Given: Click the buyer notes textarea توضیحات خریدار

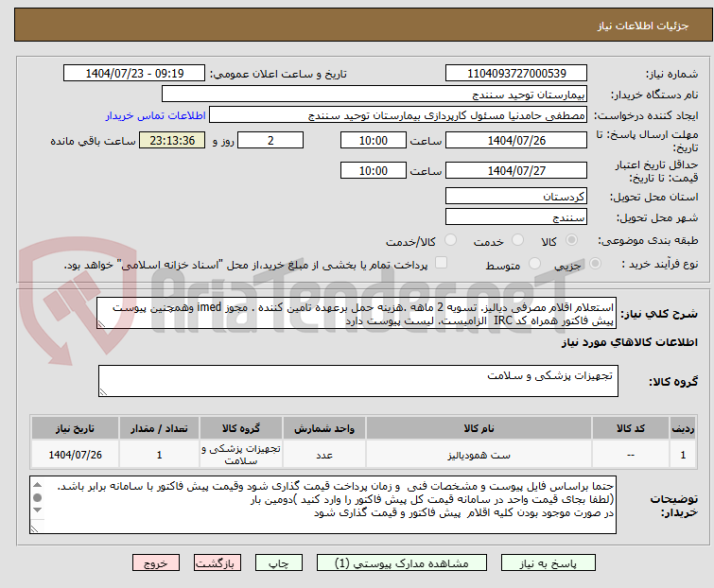Looking at the screenshot, I should tap(322, 505).
